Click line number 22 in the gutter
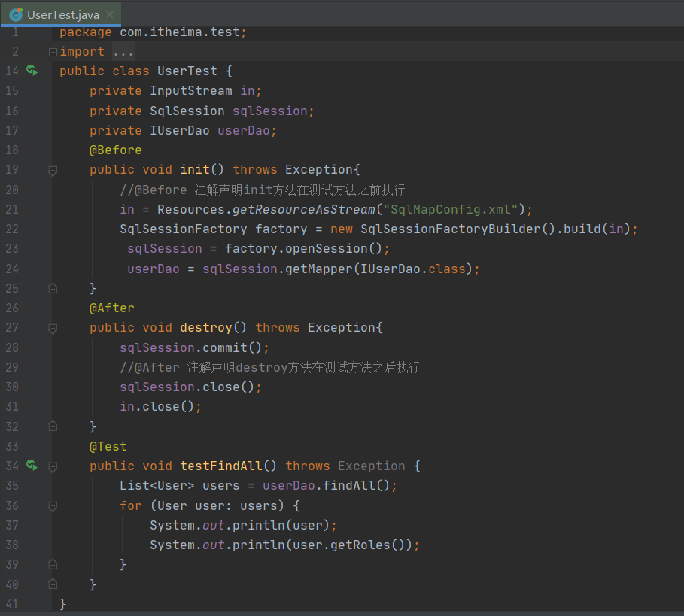The height and width of the screenshot is (616, 684). pyautogui.click(x=12, y=229)
